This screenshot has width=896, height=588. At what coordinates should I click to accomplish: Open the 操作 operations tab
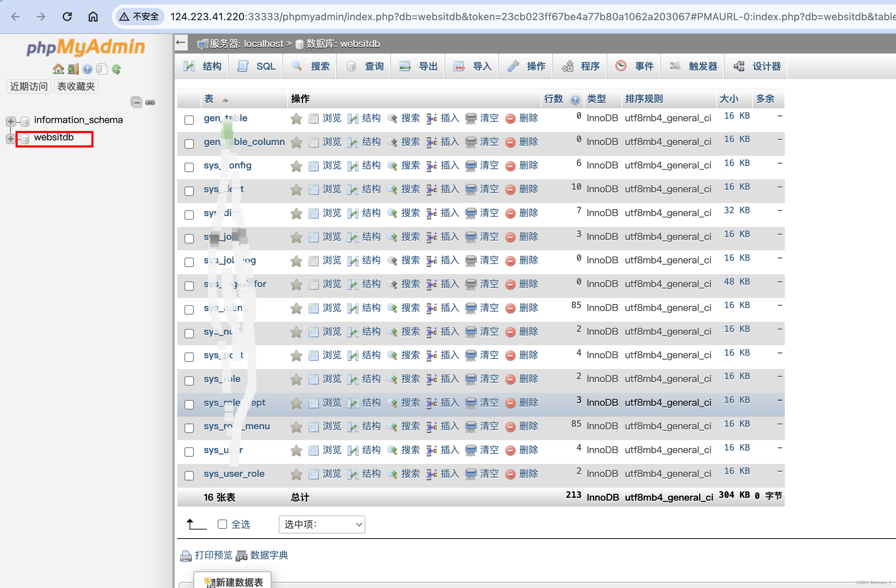(x=526, y=66)
